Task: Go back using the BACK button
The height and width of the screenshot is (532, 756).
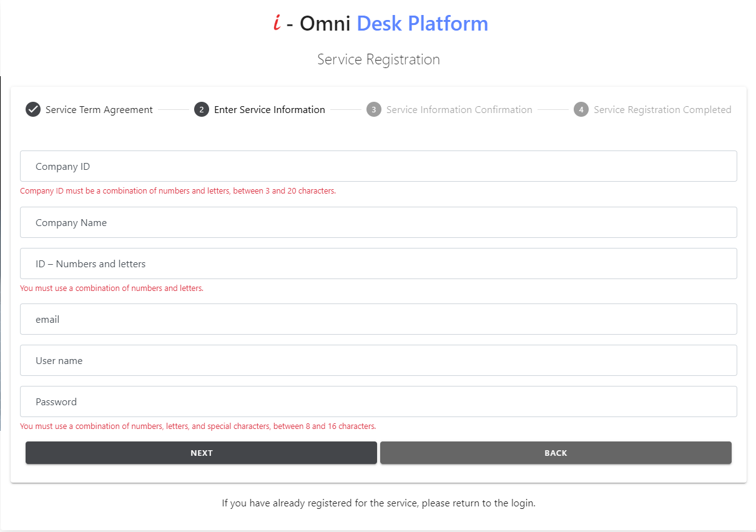Action: [x=556, y=453]
